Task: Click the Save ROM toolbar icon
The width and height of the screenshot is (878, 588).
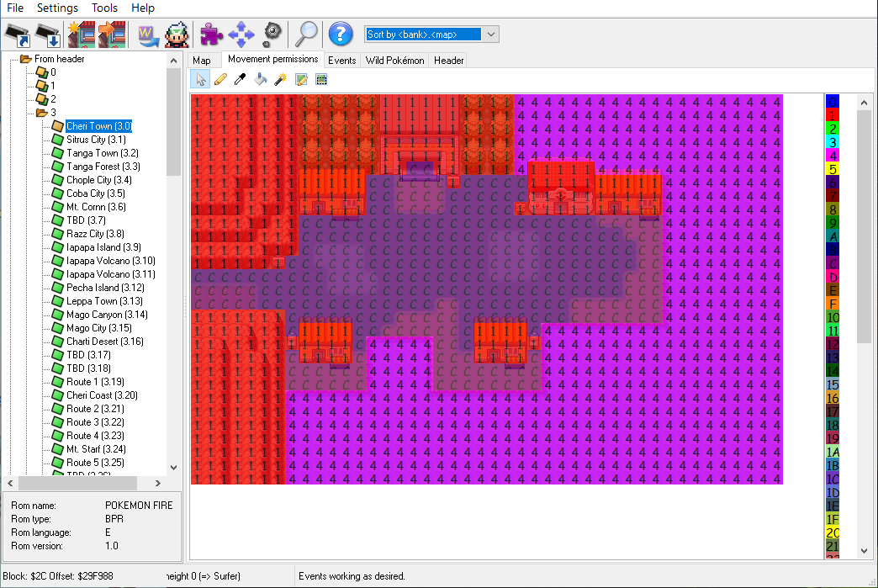Action: (x=48, y=34)
